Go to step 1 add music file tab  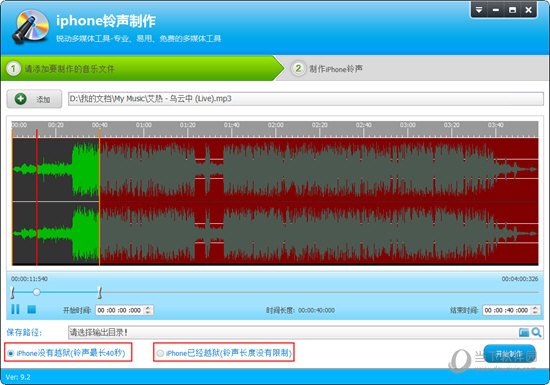(x=142, y=68)
